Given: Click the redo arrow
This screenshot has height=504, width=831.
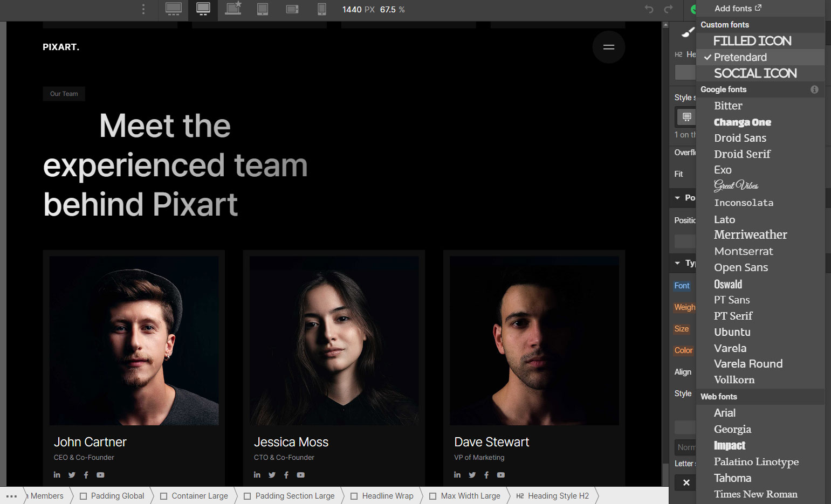Looking at the screenshot, I should click(x=669, y=10).
